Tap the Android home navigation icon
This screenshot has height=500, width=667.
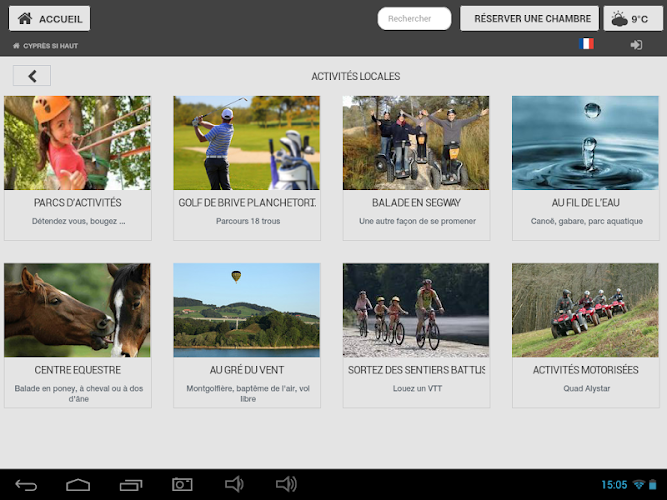click(x=78, y=485)
